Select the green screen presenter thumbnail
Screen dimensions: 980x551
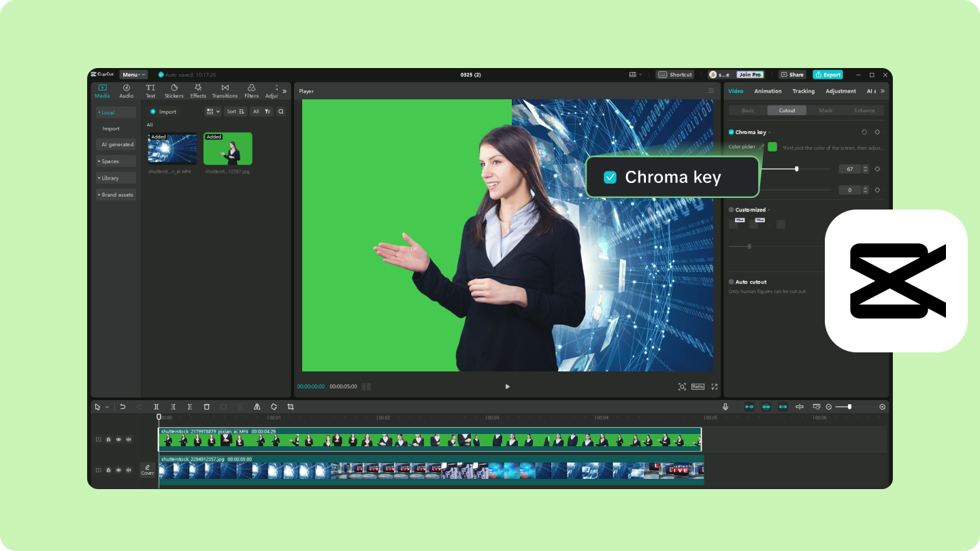[x=228, y=148]
